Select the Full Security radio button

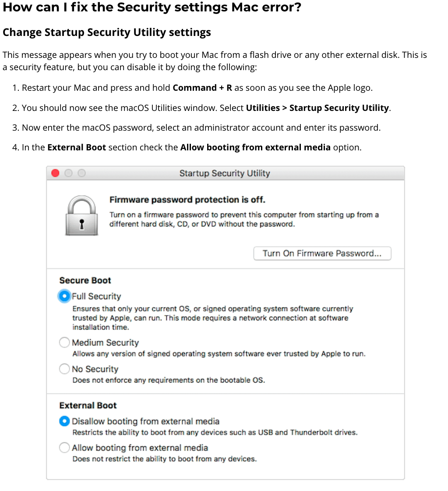tap(64, 296)
